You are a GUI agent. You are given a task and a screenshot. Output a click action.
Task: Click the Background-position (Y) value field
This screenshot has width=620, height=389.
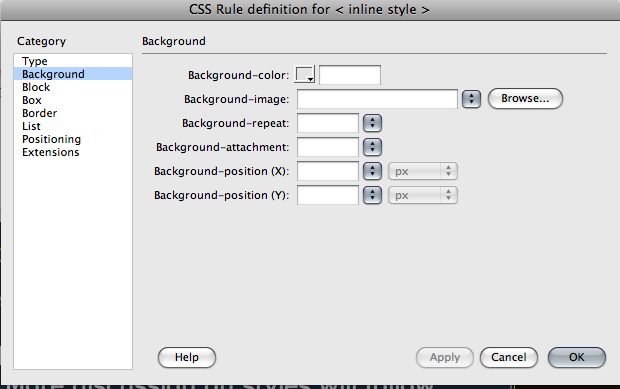click(x=328, y=195)
